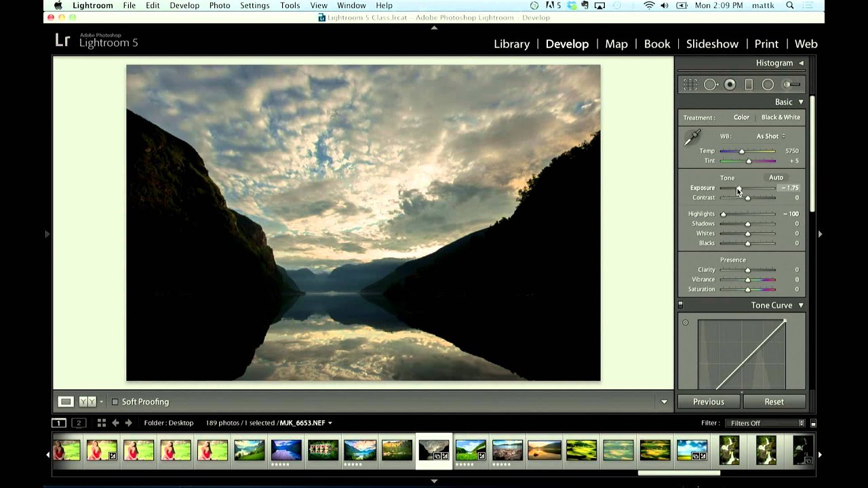Viewport: 868px width, 488px height.
Task: Go forward with the filmstrip right arrow
Action: pos(128,423)
